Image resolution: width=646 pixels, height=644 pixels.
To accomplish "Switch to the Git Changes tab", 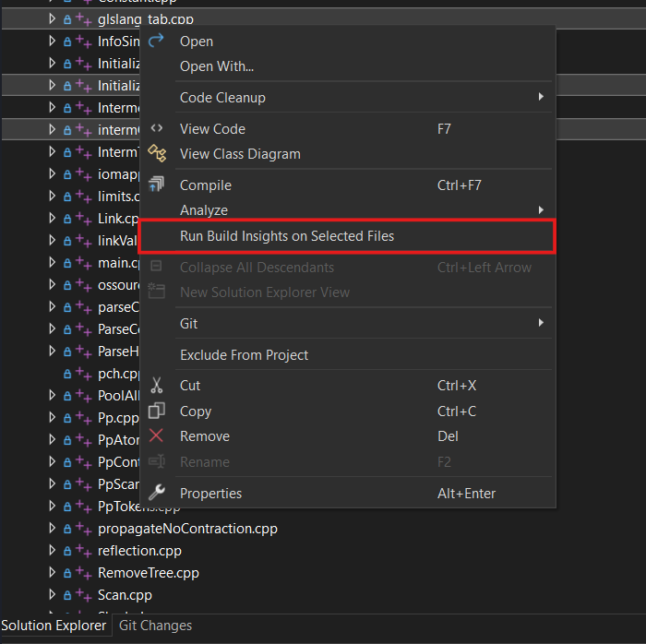I will tap(156, 626).
